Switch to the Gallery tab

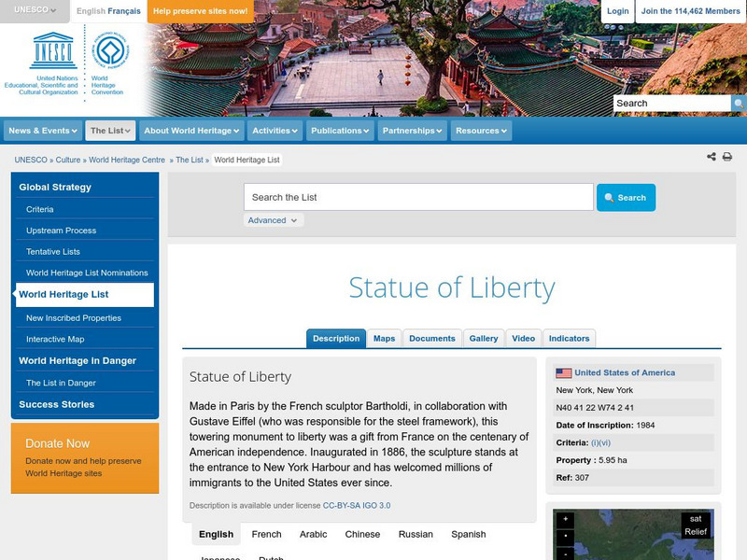point(484,339)
